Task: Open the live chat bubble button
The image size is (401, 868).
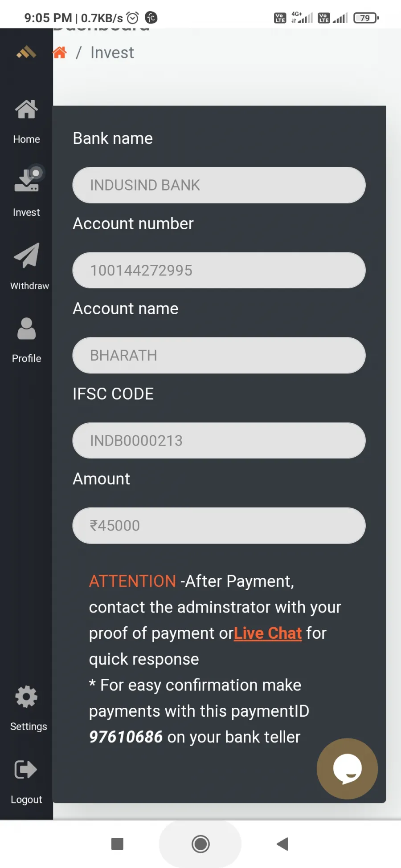Action: point(347,768)
